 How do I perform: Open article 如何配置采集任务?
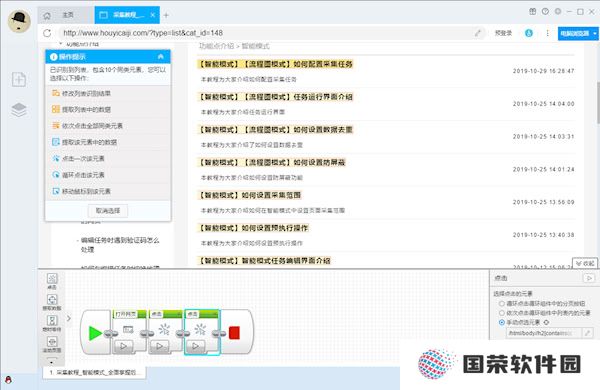click(276, 64)
